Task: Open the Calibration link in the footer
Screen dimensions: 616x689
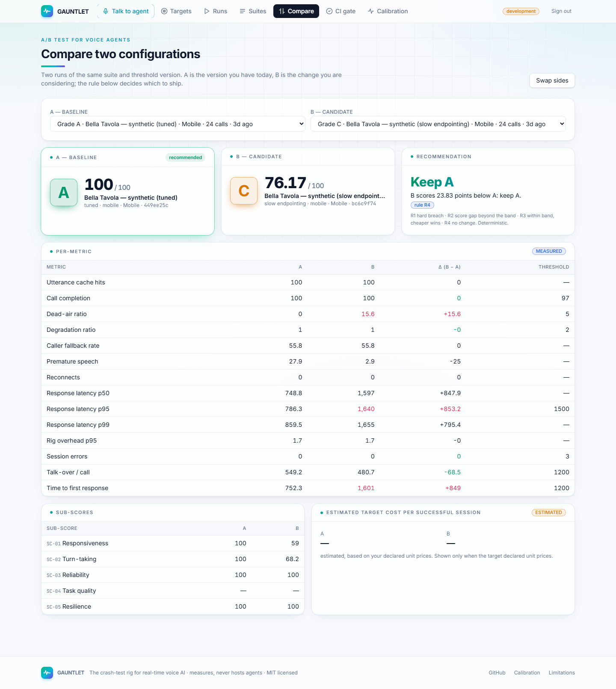Action: click(x=527, y=673)
